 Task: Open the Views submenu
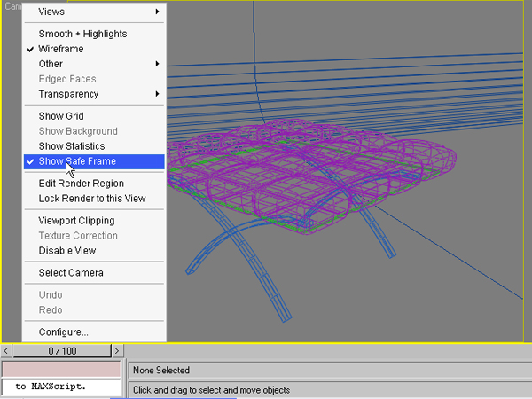(x=94, y=12)
